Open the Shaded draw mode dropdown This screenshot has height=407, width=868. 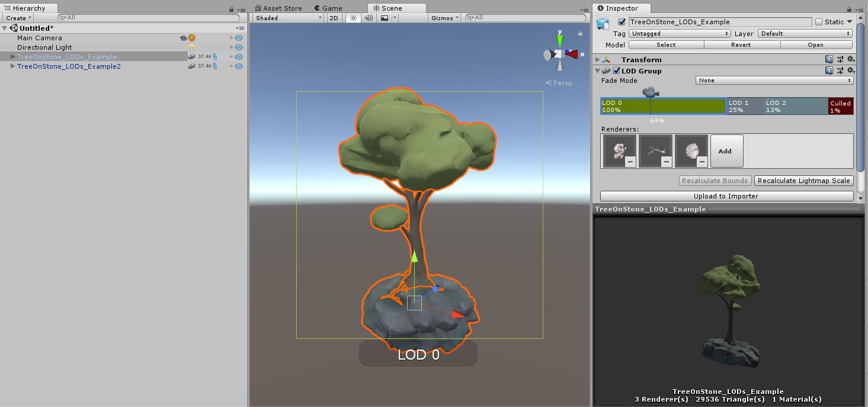point(289,18)
